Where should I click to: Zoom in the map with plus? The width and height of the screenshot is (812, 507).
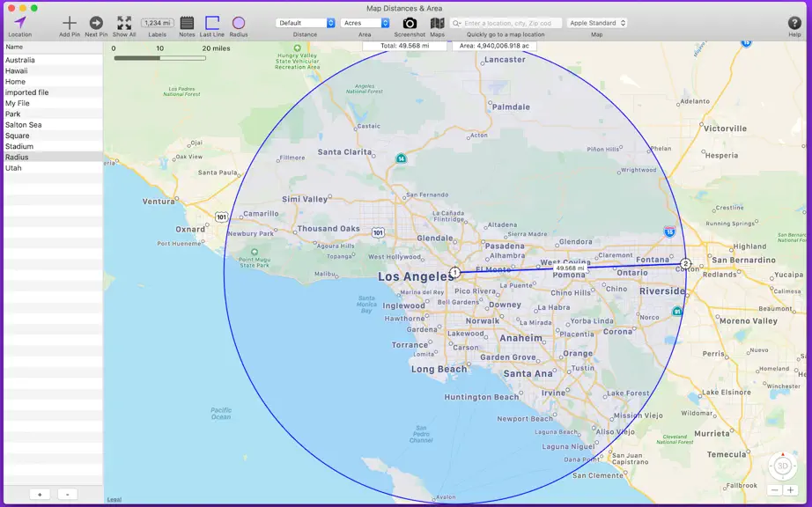coord(790,490)
